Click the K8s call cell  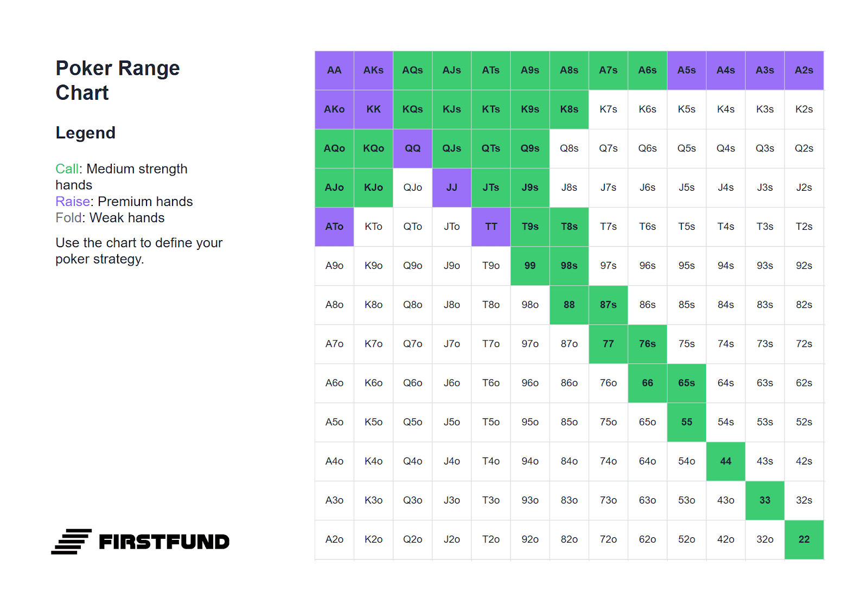pos(569,109)
